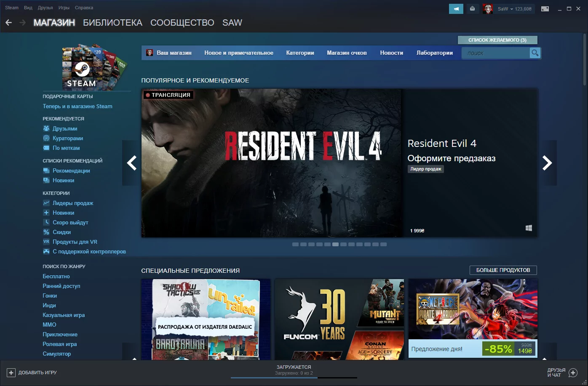This screenshot has height=386, width=588.
Task: Expand the SaW account dropdown
Action: coord(514,9)
